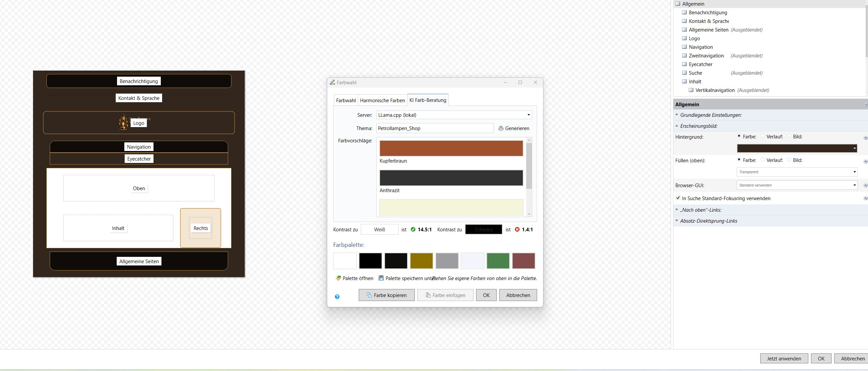Select Bild radio for Hintergrund
The width and height of the screenshot is (868, 371).
pos(789,136)
